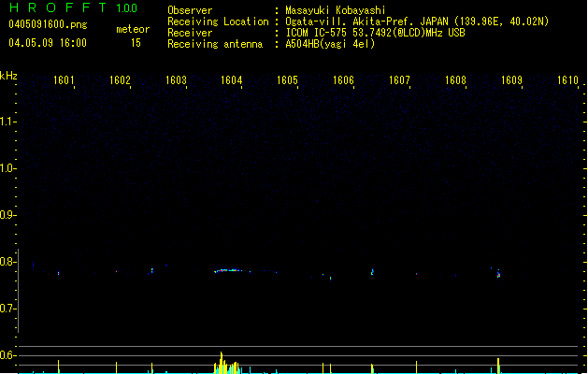Click the 1610 time axis label
Screen dimensions: 588x374
tap(567, 80)
